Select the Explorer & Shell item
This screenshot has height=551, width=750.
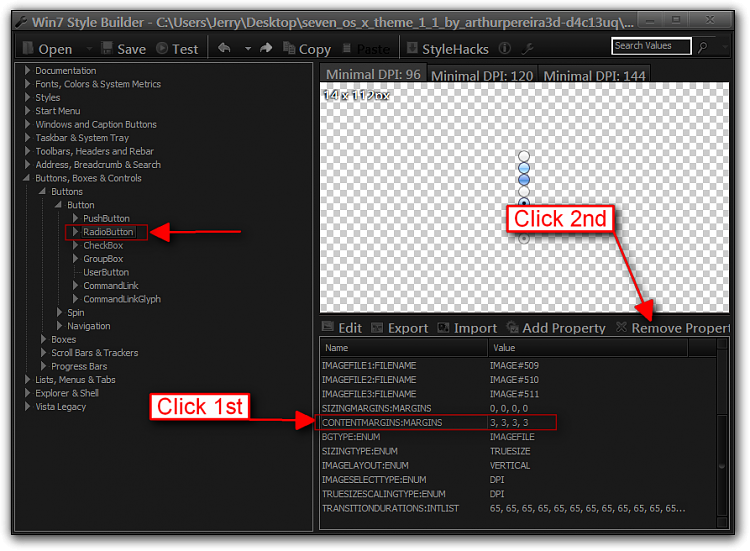coord(67,393)
